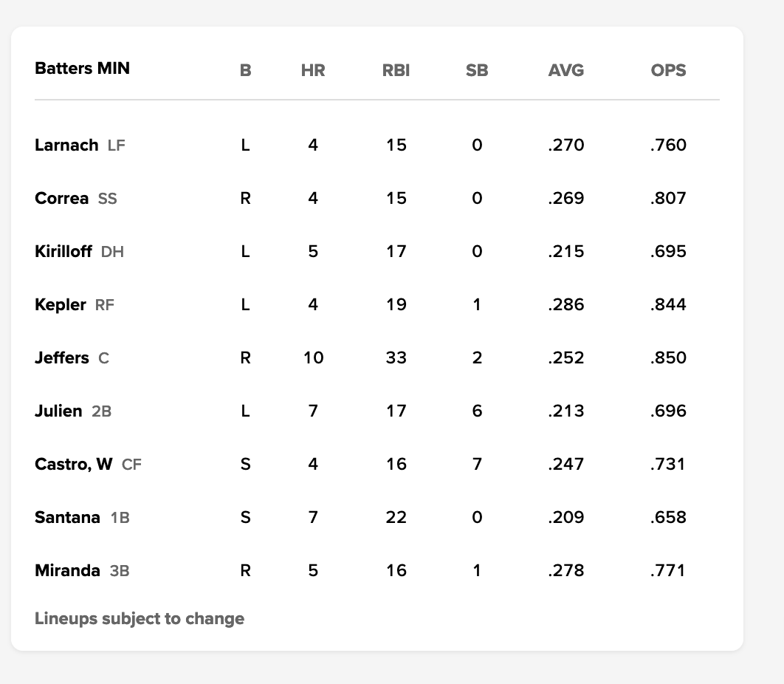This screenshot has width=784, height=684.
Task: Open Correa's player profile link
Action: pos(61,198)
